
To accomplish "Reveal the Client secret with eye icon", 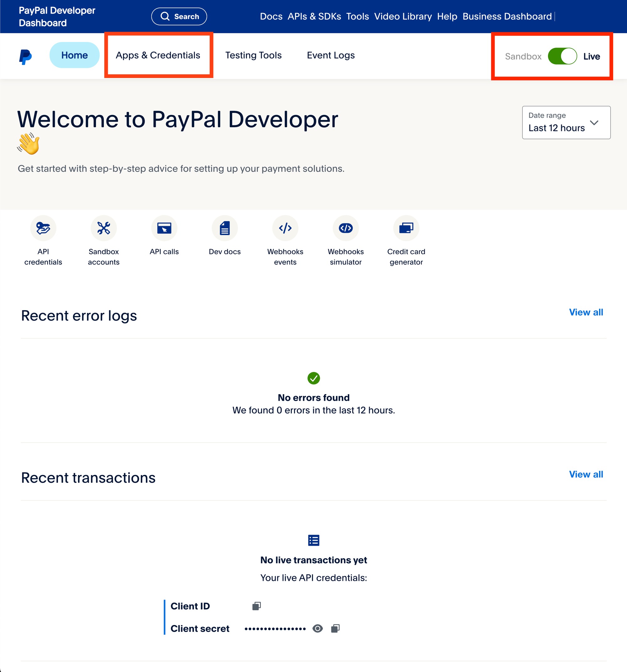I will 318,628.
